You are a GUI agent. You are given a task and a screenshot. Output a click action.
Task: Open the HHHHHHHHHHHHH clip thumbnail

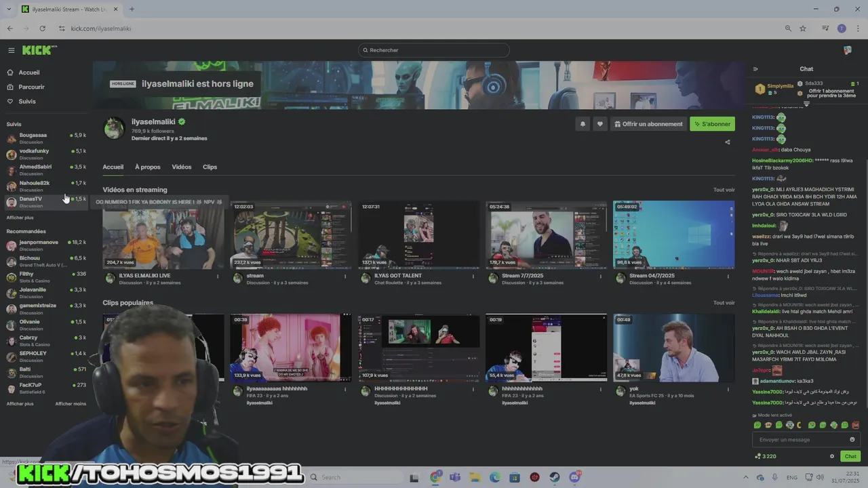(x=418, y=348)
